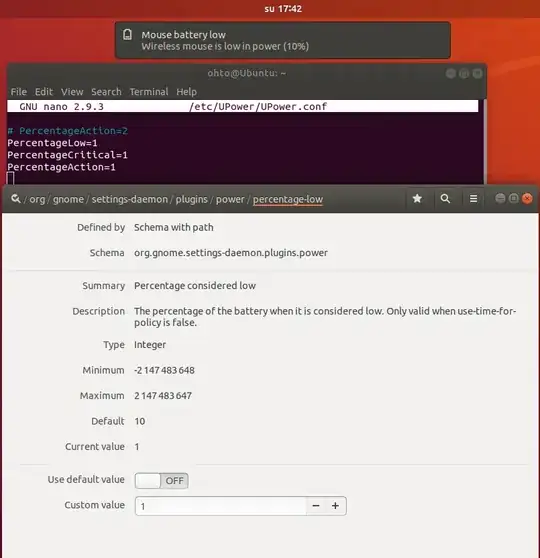Image resolution: width=540 pixels, height=558 pixels.
Task: Open the terminal's Help menu
Action: tap(187, 92)
